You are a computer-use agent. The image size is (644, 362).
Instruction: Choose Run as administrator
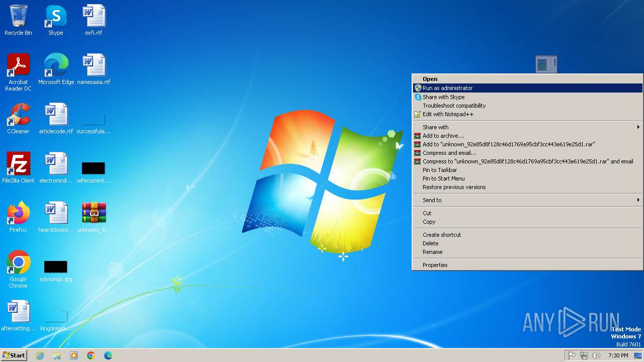pyautogui.click(x=527, y=88)
